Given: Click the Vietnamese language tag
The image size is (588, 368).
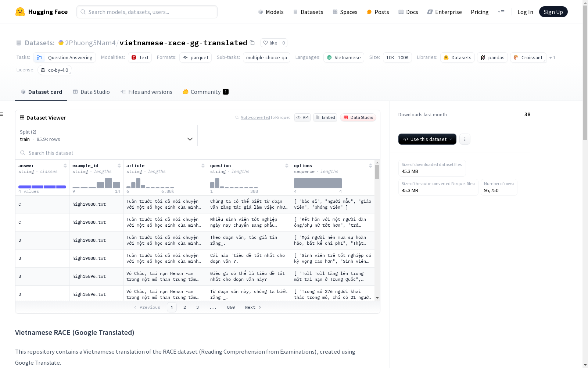Looking at the screenshot, I should [344, 57].
